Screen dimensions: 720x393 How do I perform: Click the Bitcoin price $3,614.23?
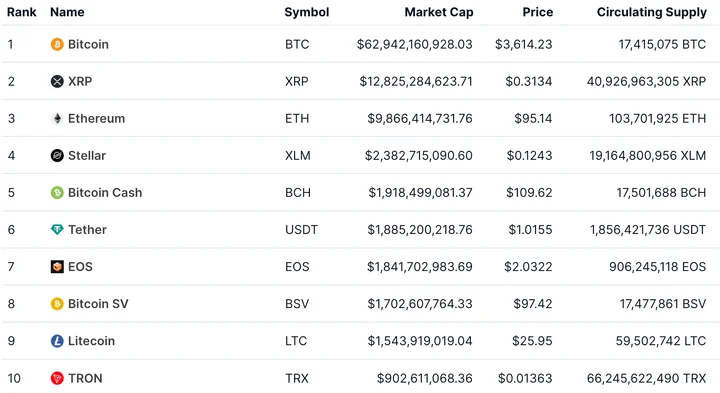[x=523, y=45]
